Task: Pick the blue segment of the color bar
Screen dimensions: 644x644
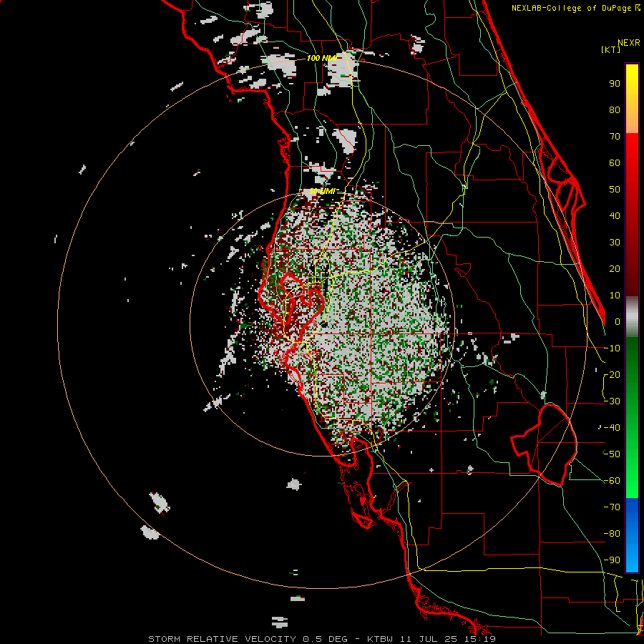Action: click(x=632, y=535)
